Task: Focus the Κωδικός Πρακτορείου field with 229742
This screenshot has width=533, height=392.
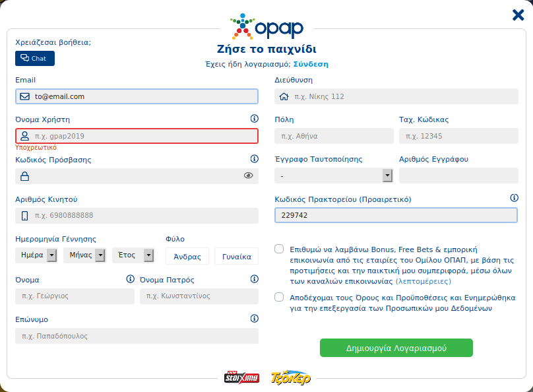Action: coord(396,215)
